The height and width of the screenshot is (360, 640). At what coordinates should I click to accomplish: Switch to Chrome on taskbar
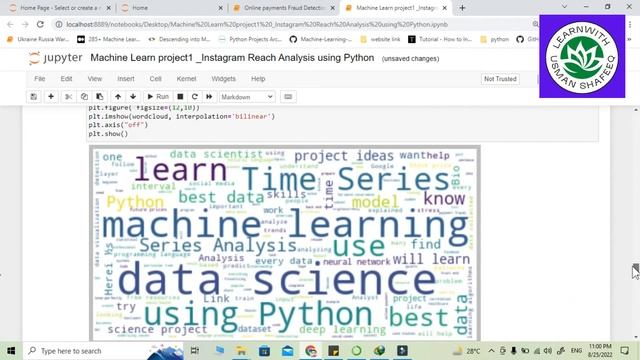pos(311,351)
